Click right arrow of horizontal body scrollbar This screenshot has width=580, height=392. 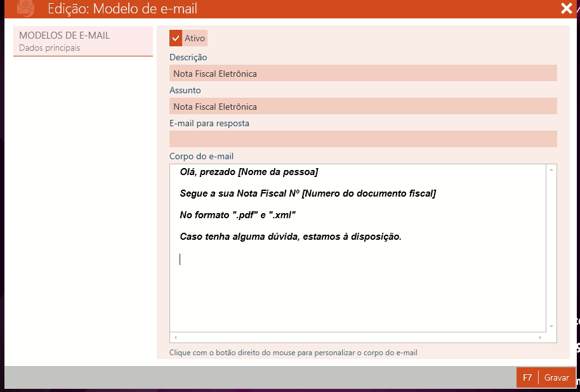click(541, 337)
